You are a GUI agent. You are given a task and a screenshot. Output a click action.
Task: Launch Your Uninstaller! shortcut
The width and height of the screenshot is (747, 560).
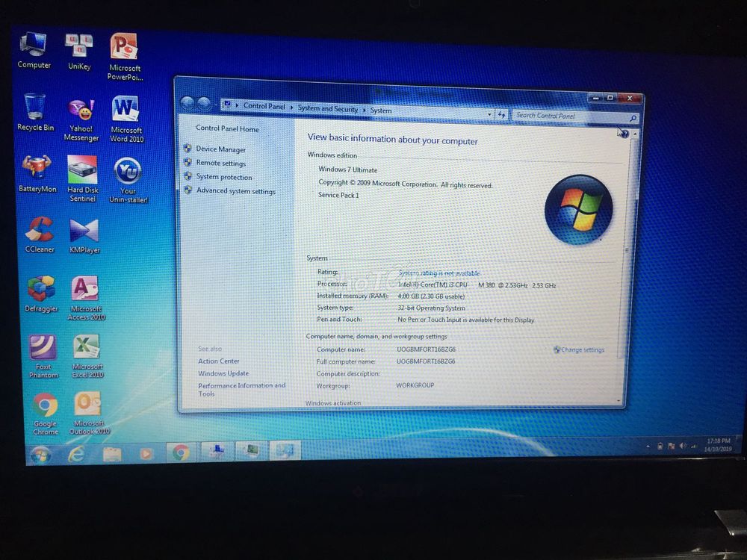(128, 180)
